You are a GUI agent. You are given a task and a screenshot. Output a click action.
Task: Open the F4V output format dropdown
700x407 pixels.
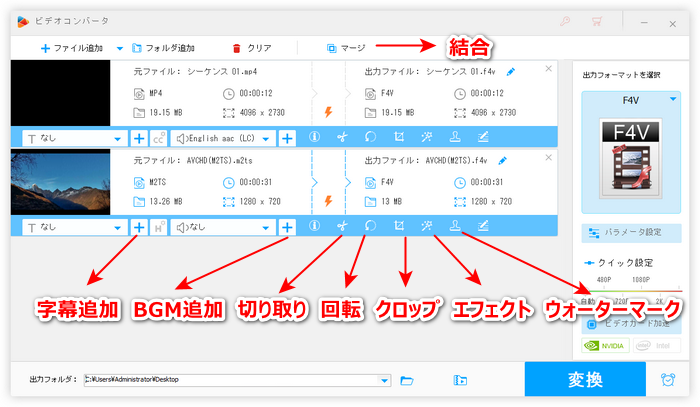click(630, 100)
